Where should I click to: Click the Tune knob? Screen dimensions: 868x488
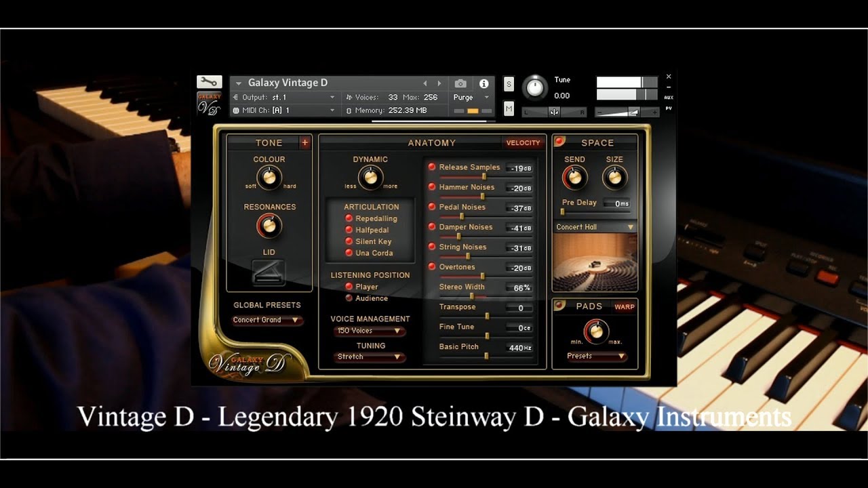(x=535, y=87)
